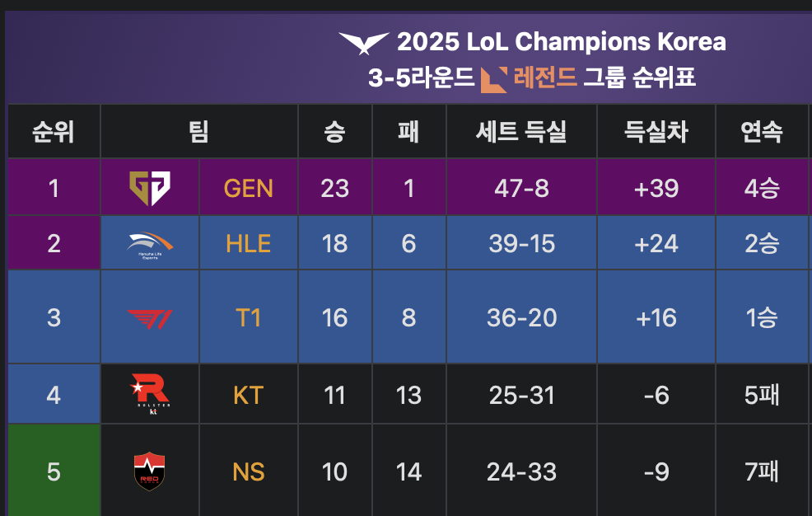Open the T1 team name link
This screenshot has width=812, height=516.
[248, 317]
